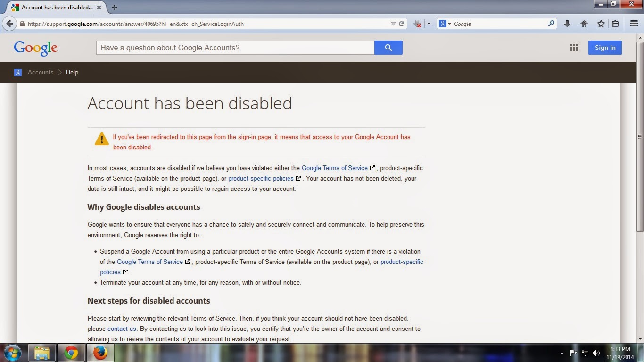Click the magnifier in the Firefox search box
This screenshot has width=644, height=362.
click(551, 24)
